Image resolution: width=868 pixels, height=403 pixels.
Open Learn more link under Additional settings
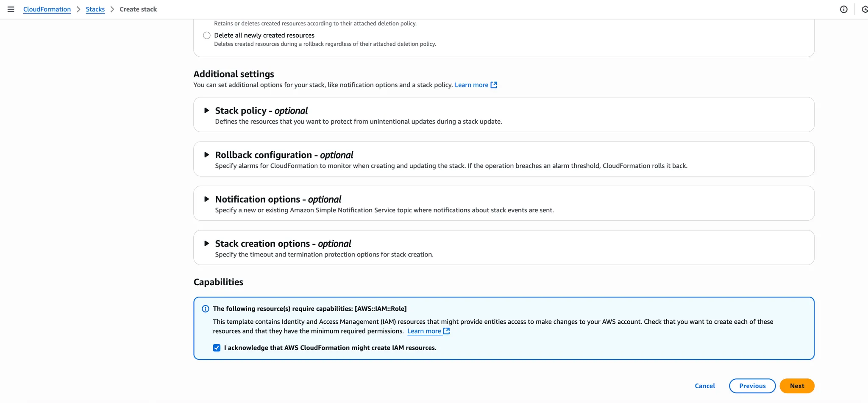click(x=471, y=85)
